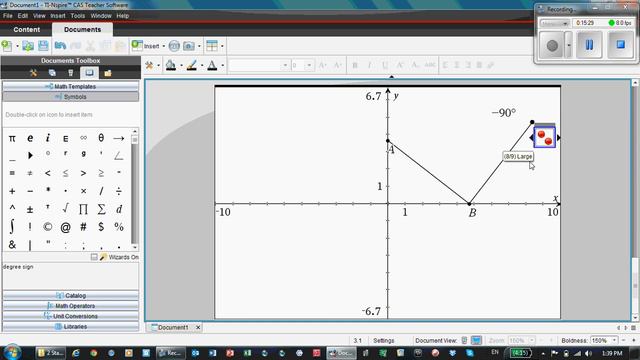Click the Insert page button
This screenshot has width=640, height=360.
point(146,46)
